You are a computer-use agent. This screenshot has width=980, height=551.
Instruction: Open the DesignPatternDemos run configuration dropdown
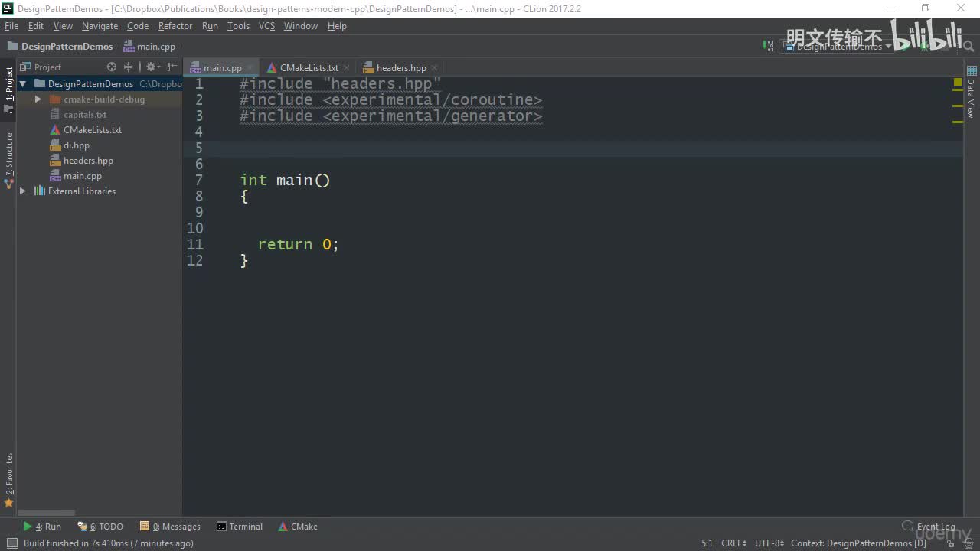point(838,47)
